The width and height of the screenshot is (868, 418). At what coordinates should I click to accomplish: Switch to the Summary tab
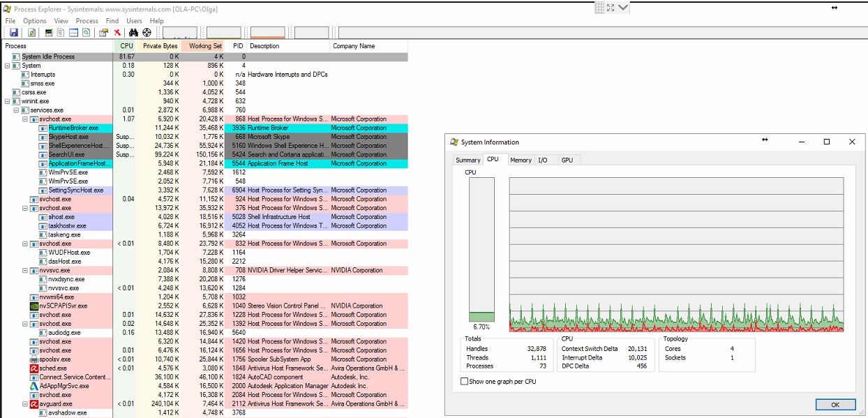(468, 160)
